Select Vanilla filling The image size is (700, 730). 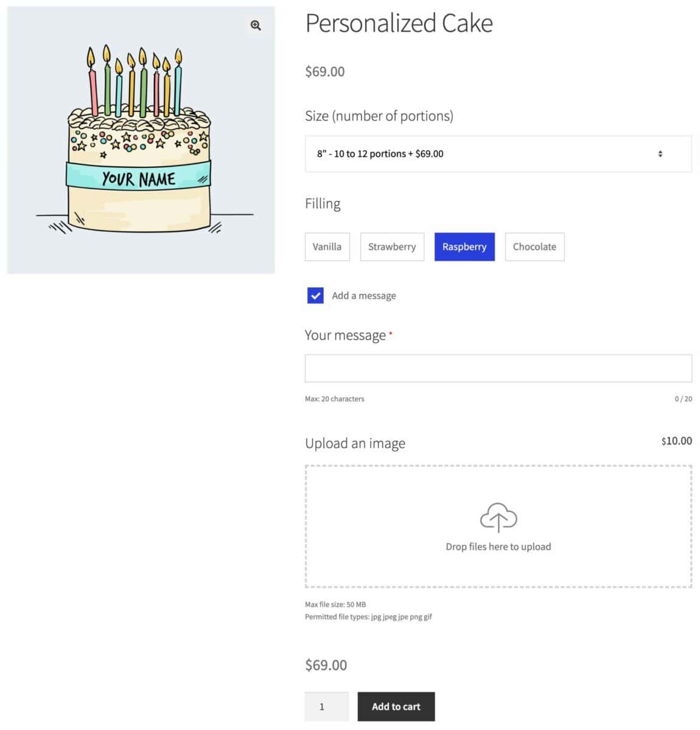(x=327, y=247)
